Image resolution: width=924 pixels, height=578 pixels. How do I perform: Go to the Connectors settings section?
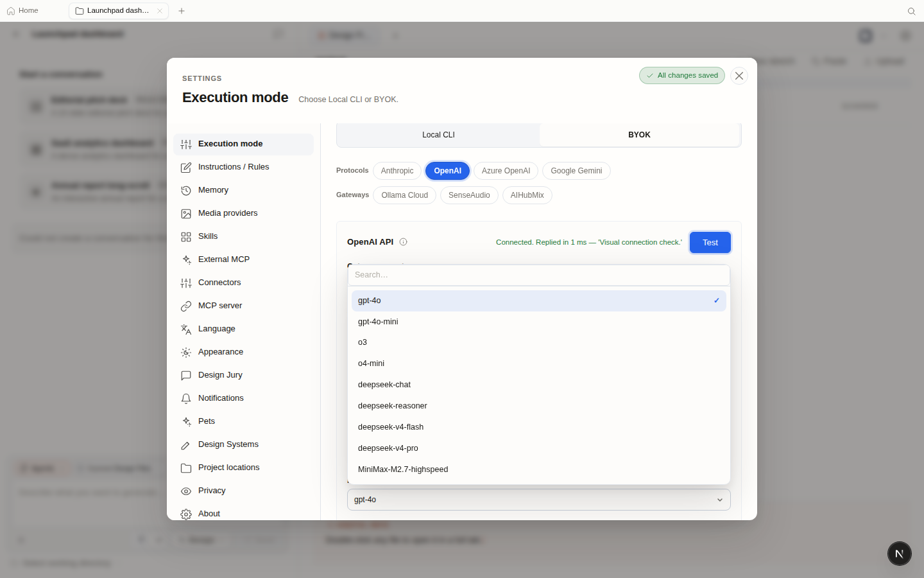pos(243,283)
